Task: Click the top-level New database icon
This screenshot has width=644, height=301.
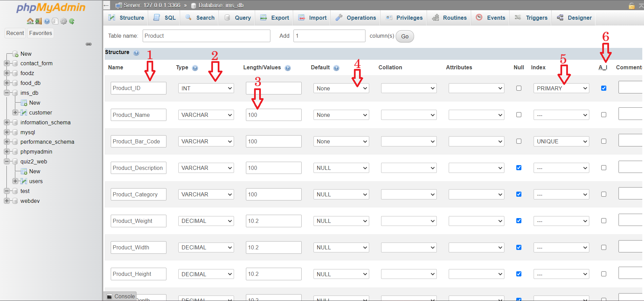Action: (15, 54)
